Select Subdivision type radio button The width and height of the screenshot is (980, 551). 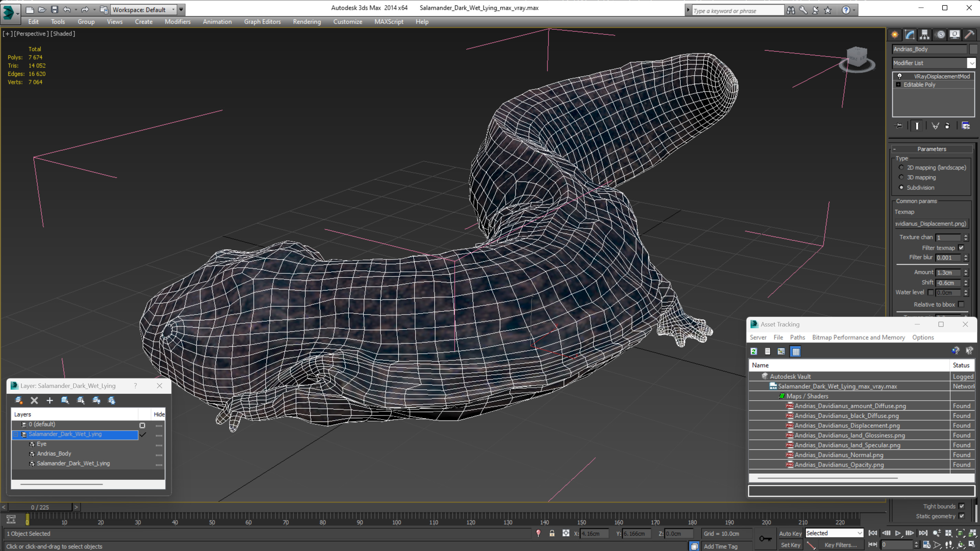point(901,187)
